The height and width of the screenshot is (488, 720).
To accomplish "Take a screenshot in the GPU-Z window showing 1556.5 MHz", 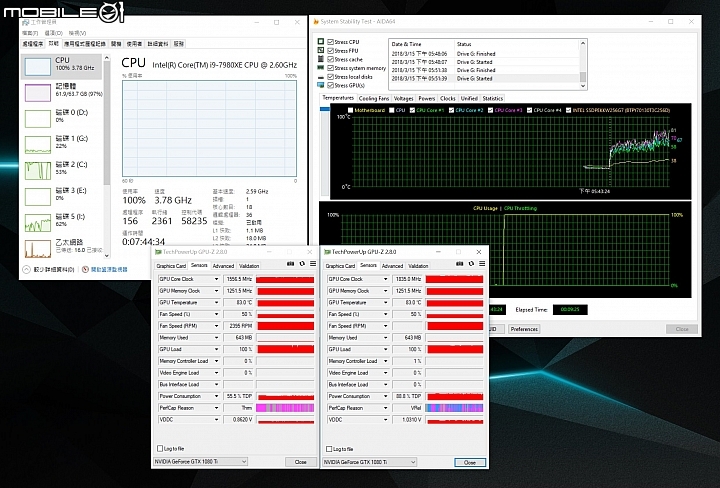I will click(x=290, y=264).
